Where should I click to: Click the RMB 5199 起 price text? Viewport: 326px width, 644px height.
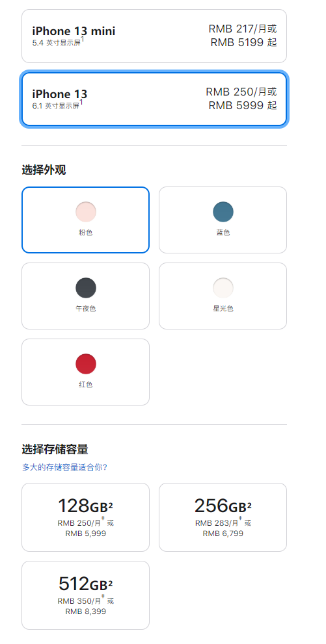(x=244, y=42)
